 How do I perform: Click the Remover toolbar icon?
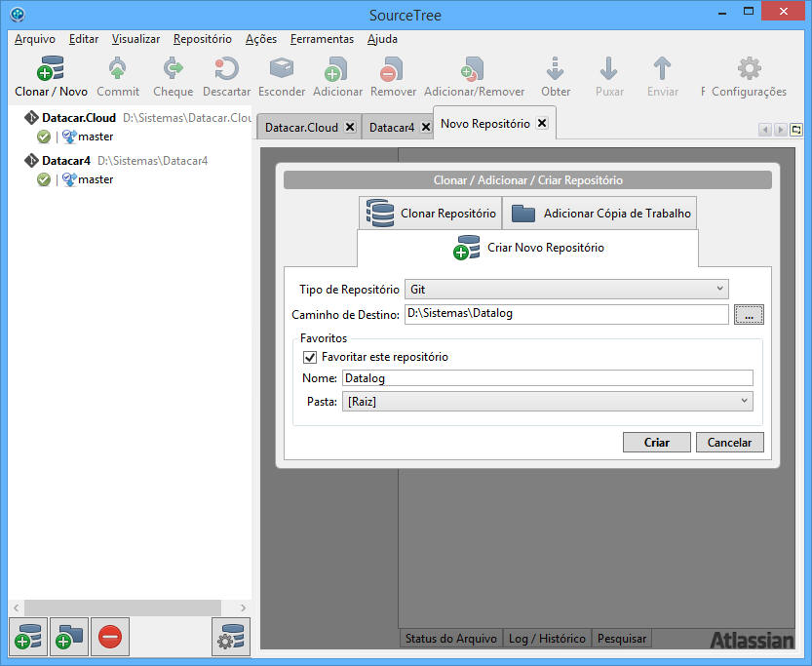click(x=392, y=69)
